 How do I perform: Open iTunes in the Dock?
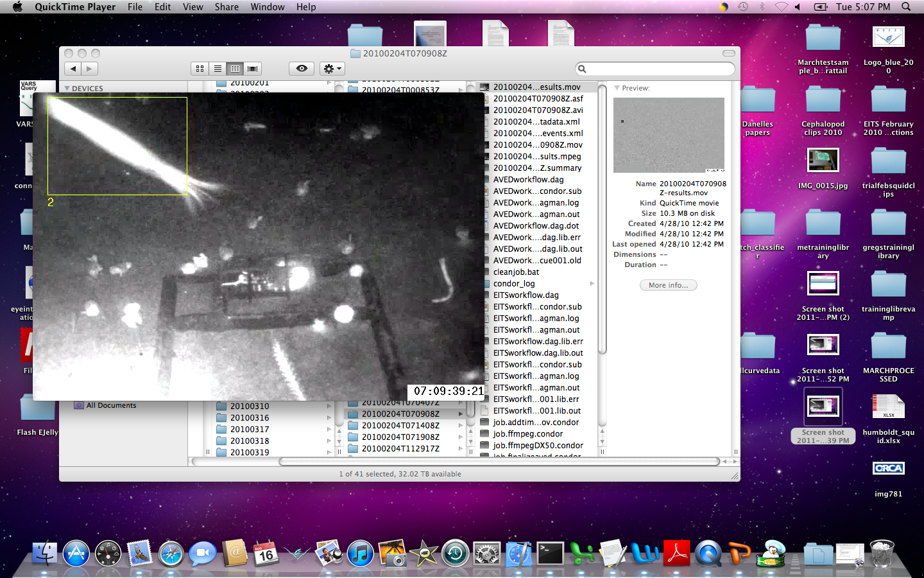pyautogui.click(x=361, y=553)
